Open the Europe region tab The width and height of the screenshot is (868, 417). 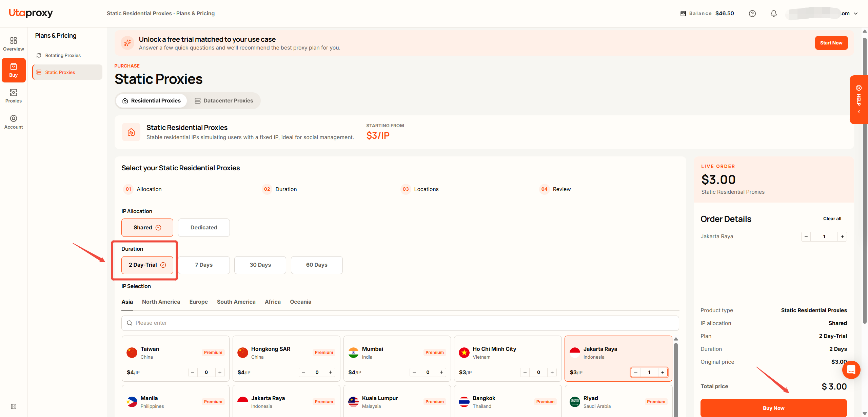[x=198, y=302]
